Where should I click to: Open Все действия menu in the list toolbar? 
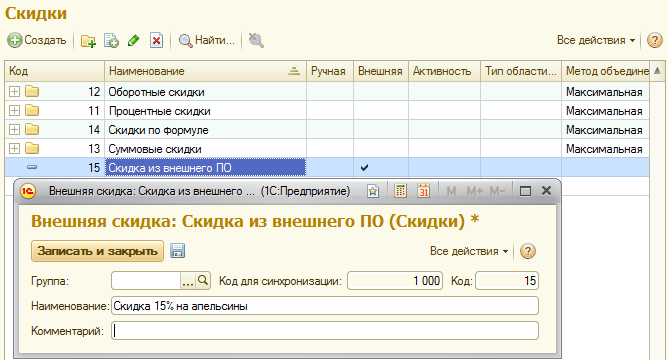(596, 40)
